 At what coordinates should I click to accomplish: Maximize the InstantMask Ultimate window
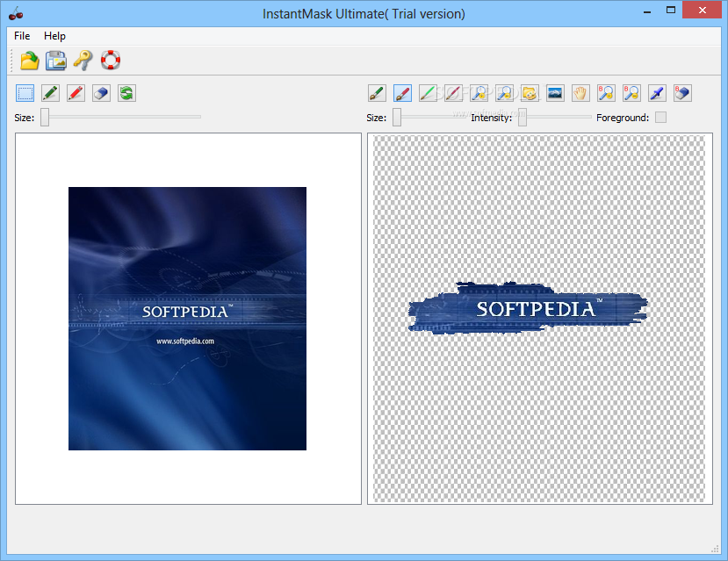[x=671, y=10]
